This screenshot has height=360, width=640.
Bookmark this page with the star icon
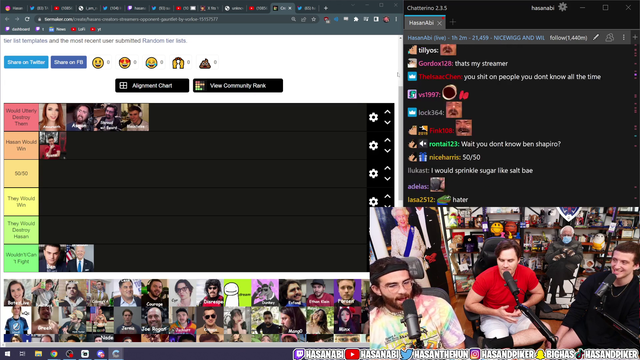pyautogui.click(x=313, y=19)
